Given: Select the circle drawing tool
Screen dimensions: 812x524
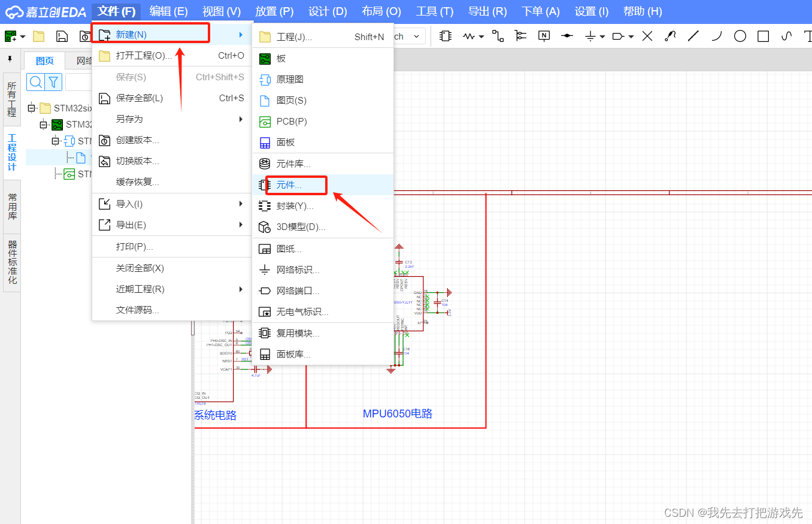Looking at the screenshot, I should point(740,36).
